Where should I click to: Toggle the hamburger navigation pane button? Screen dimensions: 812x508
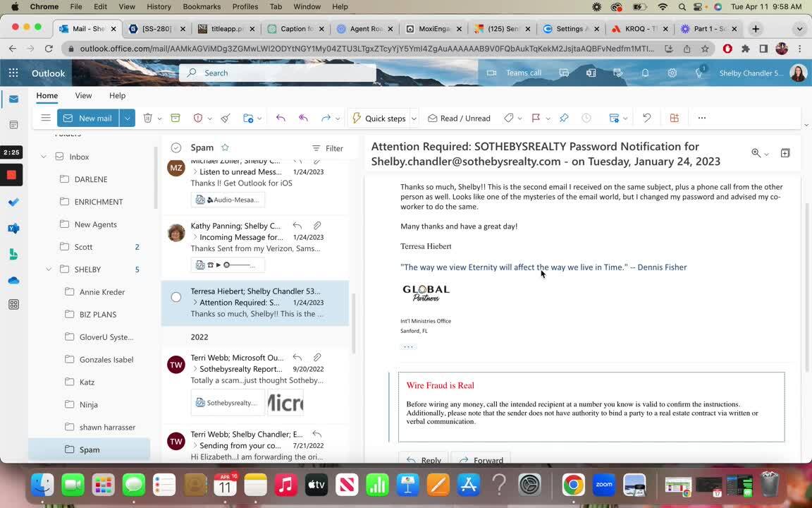46,118
